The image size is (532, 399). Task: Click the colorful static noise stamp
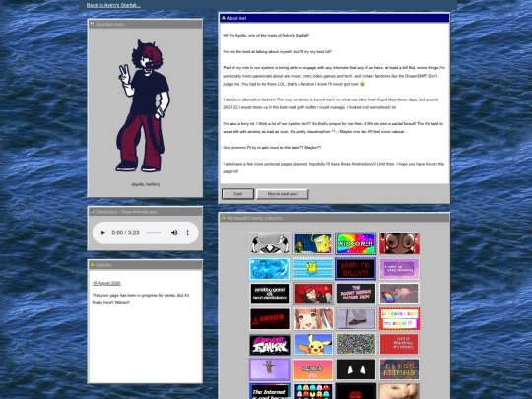tap(356, 345)
